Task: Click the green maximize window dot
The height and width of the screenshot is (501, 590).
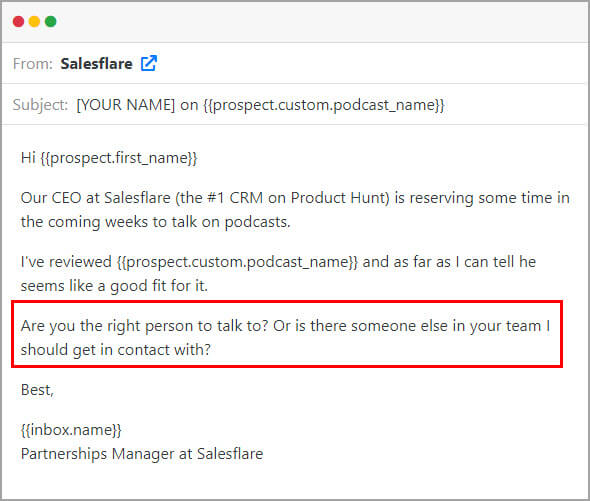Action: point(50,21)
